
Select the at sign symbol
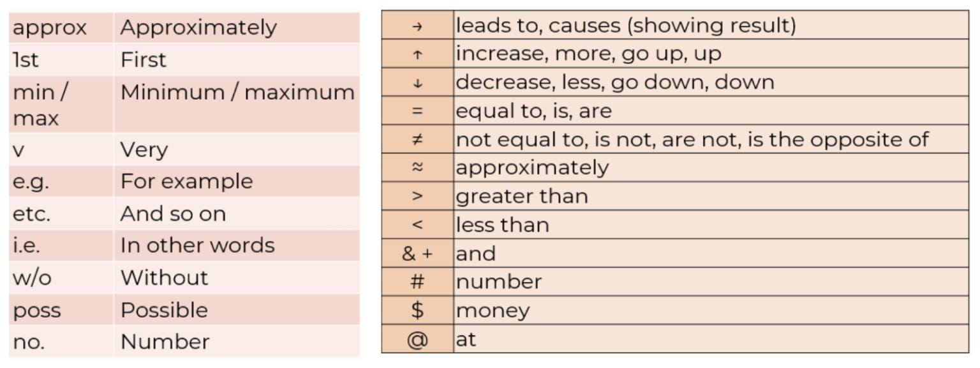[417, 339]
